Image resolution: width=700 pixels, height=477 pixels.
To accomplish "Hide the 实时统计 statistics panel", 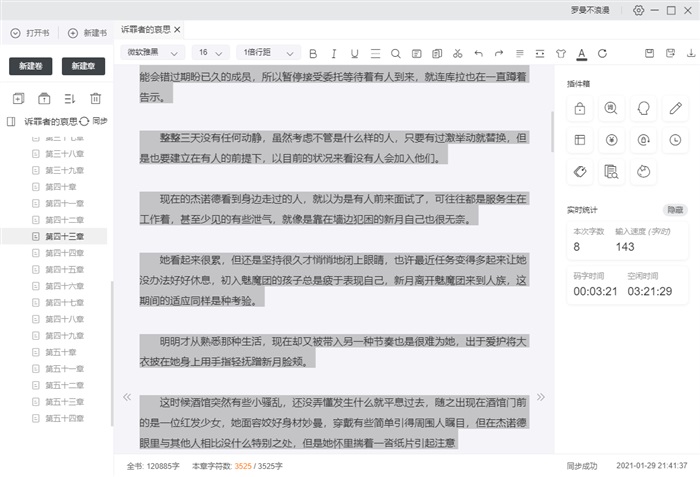I will [x=675, y=210].
